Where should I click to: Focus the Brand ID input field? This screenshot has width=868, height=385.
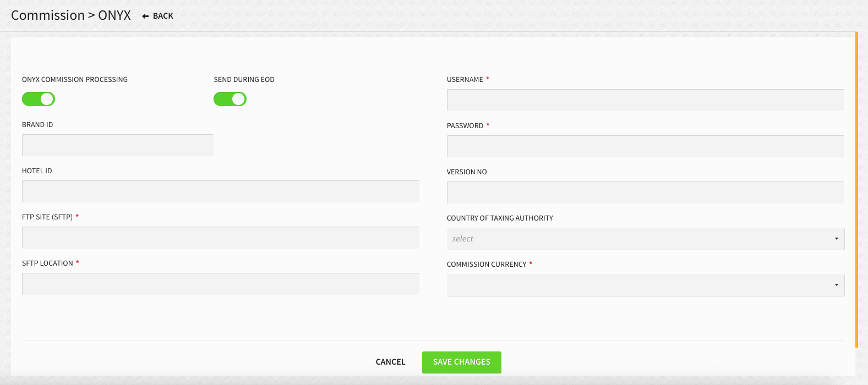pyautogui.click(x=118, y=145)
